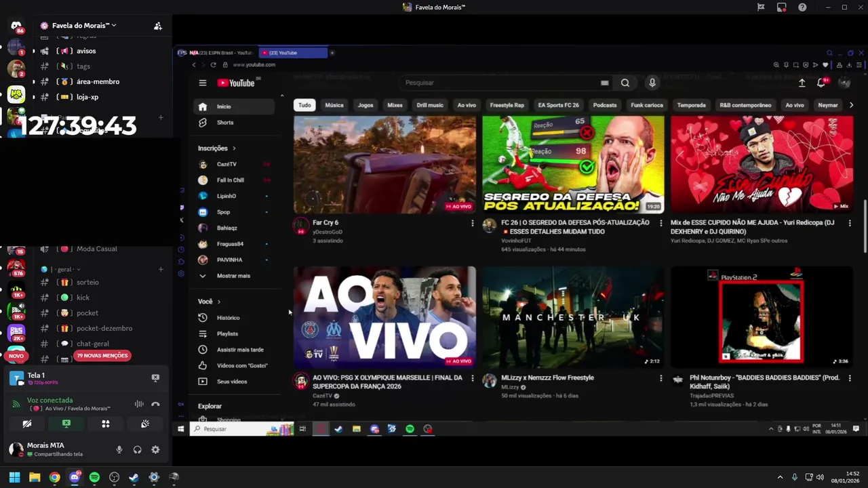Open CazéTV subscription in streamed sidebar
Viewport: 868px width, 488px height.
point(226,164)
